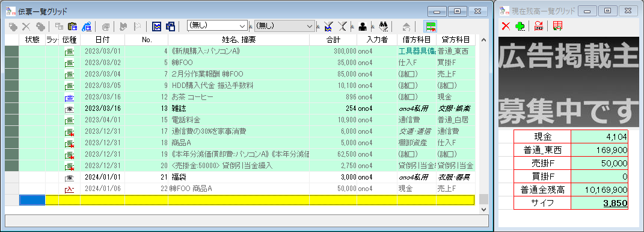644x232 pixels.
Task: Click the 貸方科目 column header
Action: pos(455,40)
